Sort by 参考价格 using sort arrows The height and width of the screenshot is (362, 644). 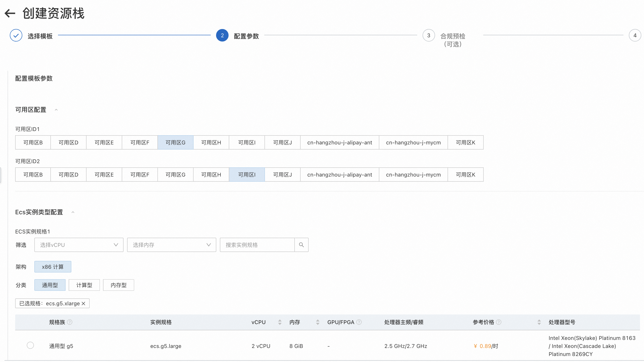pos(539,322)
